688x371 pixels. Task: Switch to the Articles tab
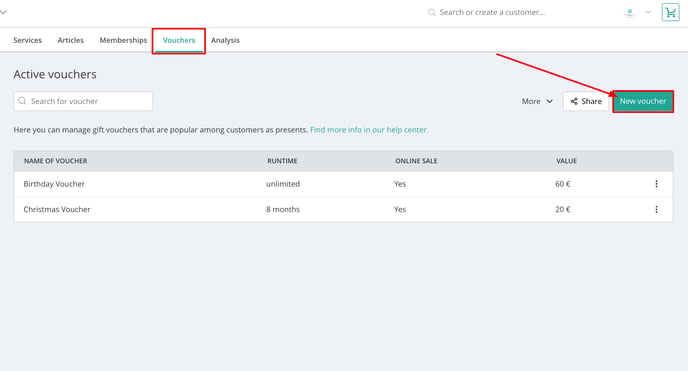pyautogui.click(x=71, y=40)
